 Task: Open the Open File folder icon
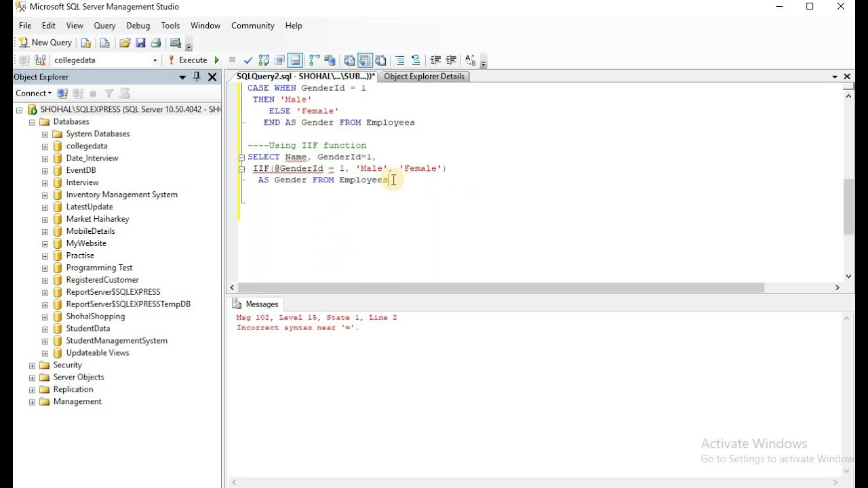click(125, 43)
